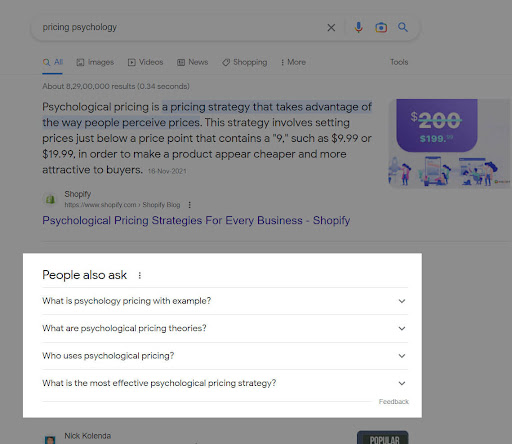Expand "What are psychological pricing theories?"
This screenshot has height=444, width=512.
[225, 328]
